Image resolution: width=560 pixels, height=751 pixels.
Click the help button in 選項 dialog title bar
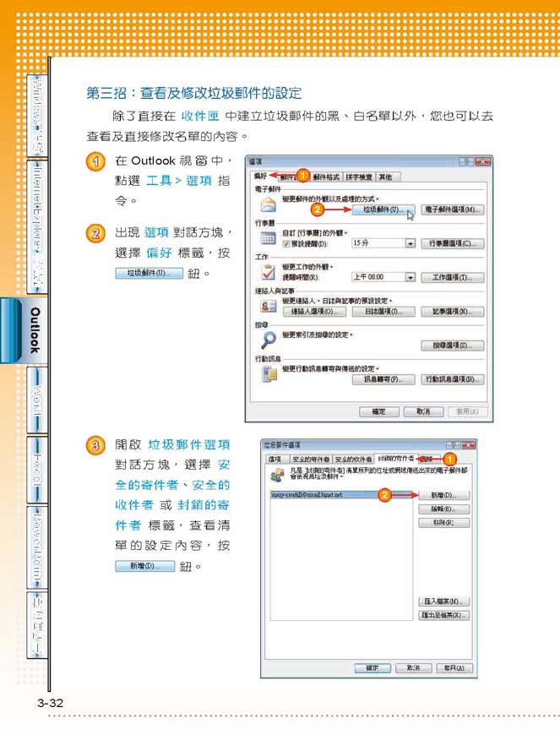pyautogui.click(x=466, y=162)
